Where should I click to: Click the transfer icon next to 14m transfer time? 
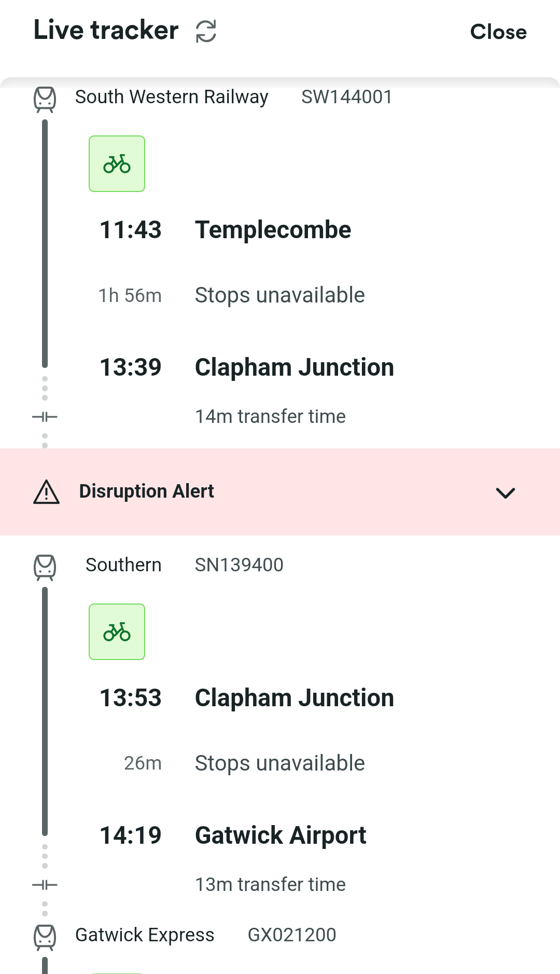[45, 417]
